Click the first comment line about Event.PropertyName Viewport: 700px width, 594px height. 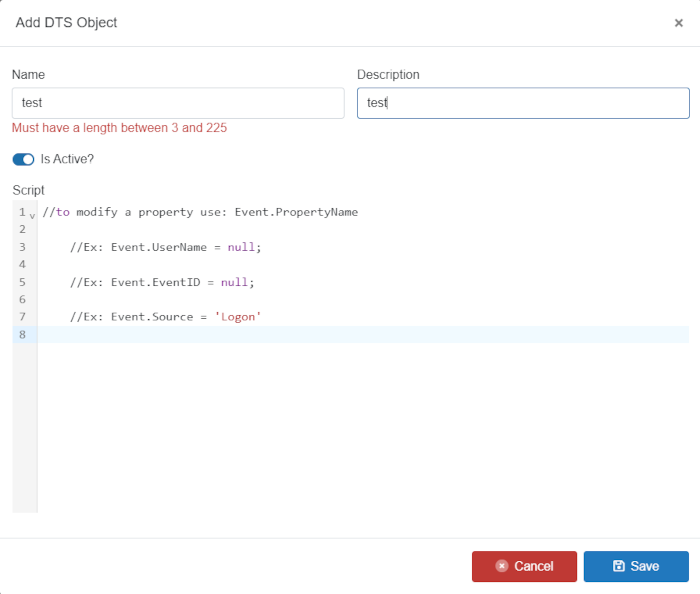[x=200, y=212]
